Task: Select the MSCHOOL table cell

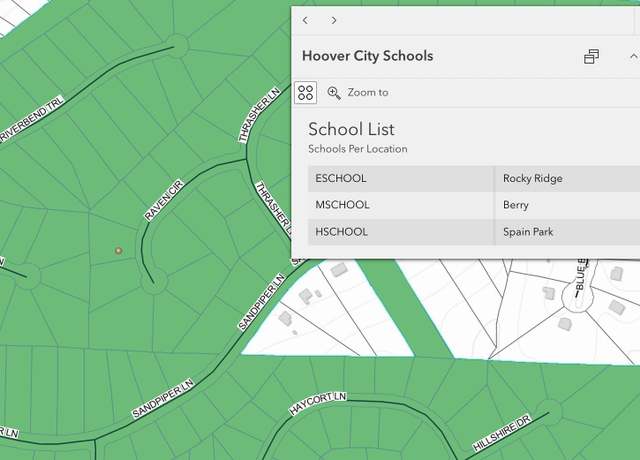Action: tap(401, 205)
